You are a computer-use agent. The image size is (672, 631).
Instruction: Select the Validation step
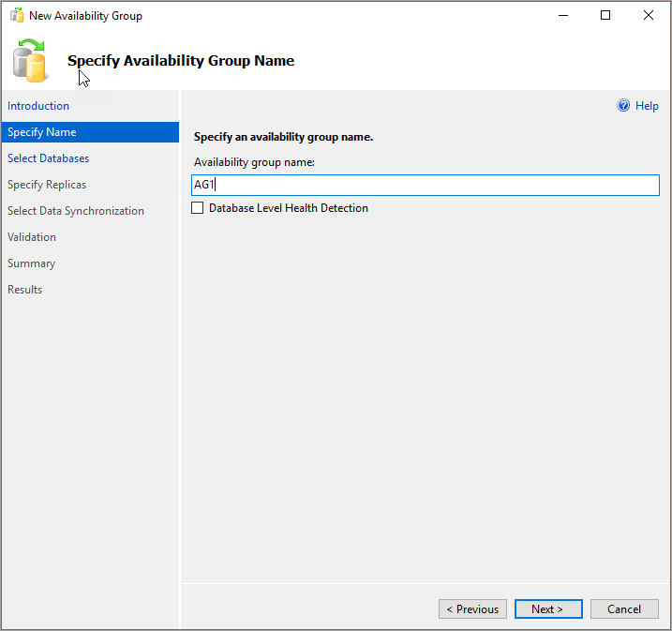(32, 237)
